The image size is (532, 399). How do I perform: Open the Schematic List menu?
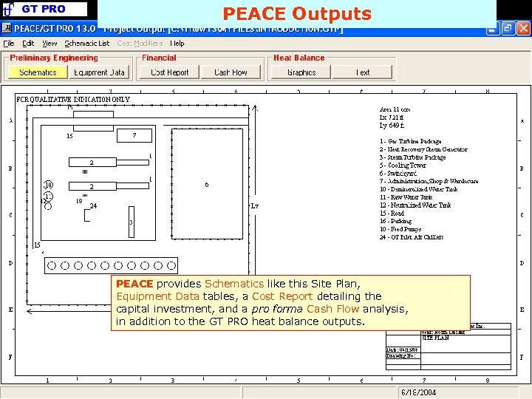coord(87,44)
